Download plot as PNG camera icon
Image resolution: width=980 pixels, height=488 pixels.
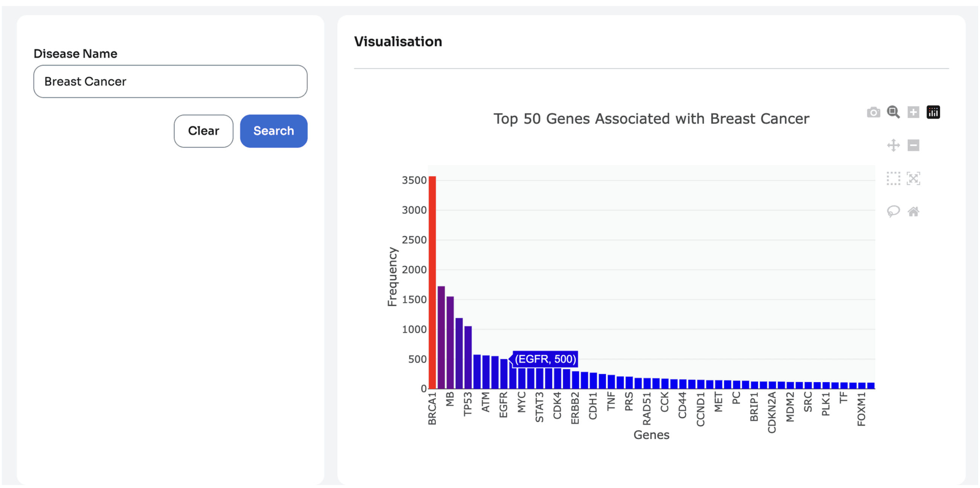873,112
